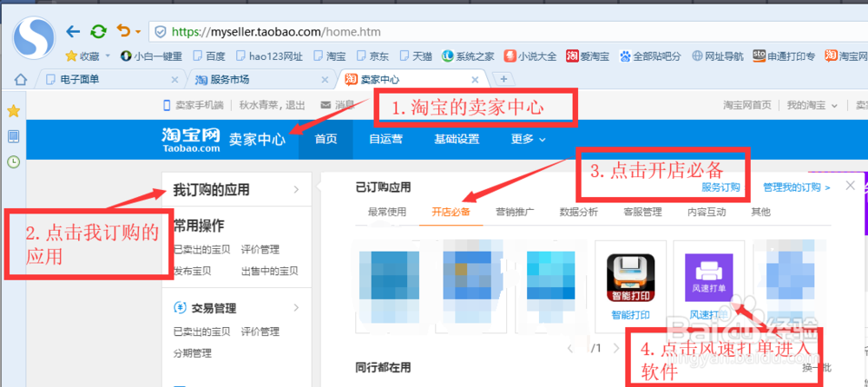This screenshot has height=387, width=868.
Task: Click the Sogou browser logo icon
Action: [x=35, y=36]
